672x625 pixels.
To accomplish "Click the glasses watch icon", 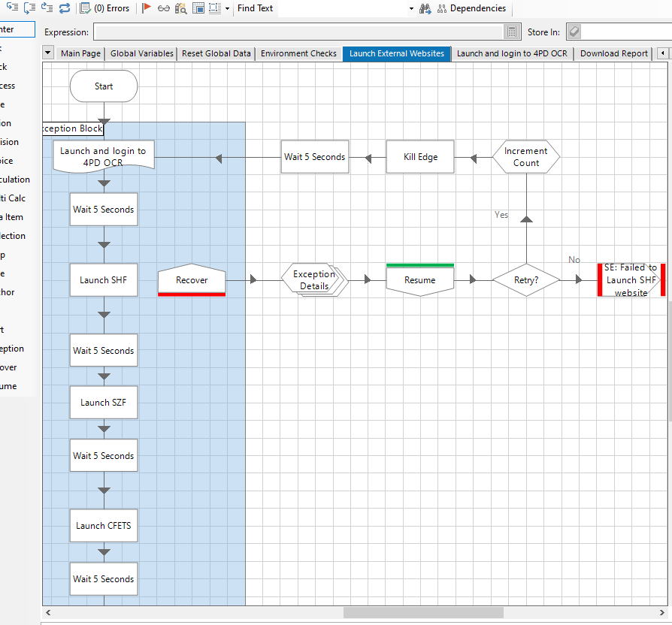I will 163,8.
